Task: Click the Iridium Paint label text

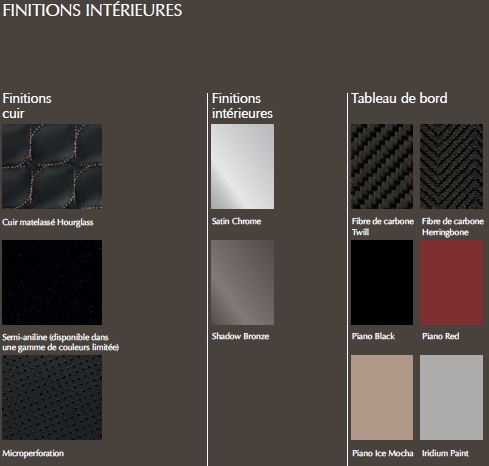Action: click(x=445, y=453)
